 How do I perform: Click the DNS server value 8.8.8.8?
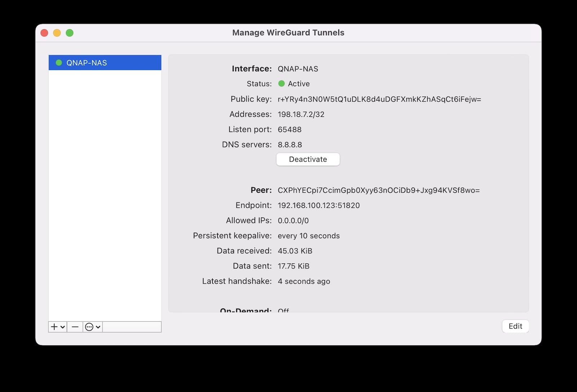pos(290,144)
